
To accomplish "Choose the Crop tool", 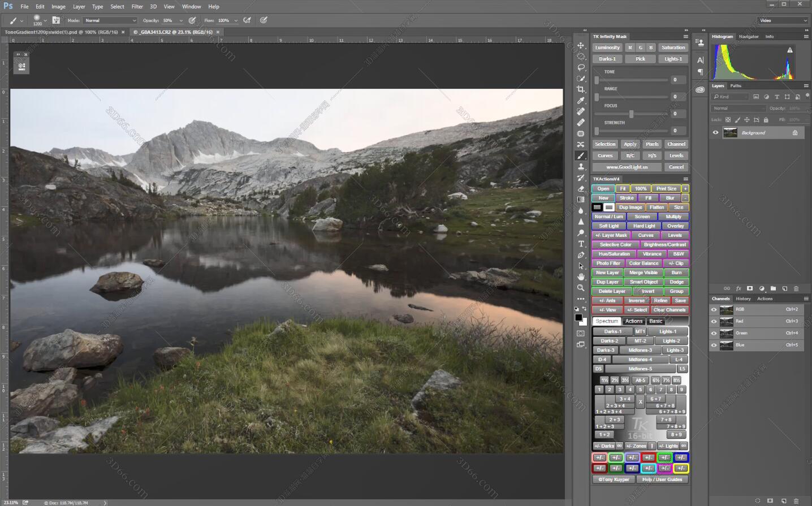I will pos(581,89).
